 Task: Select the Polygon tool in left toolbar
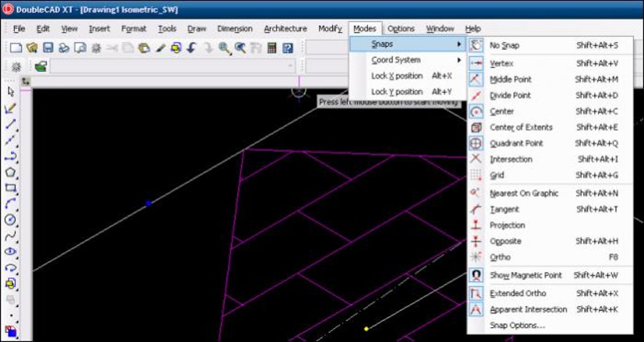(x=11, y=172)
